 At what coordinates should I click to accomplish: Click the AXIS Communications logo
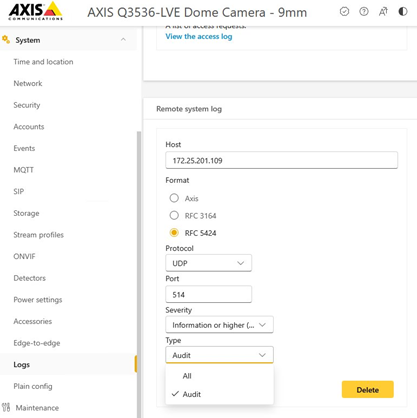35,11
